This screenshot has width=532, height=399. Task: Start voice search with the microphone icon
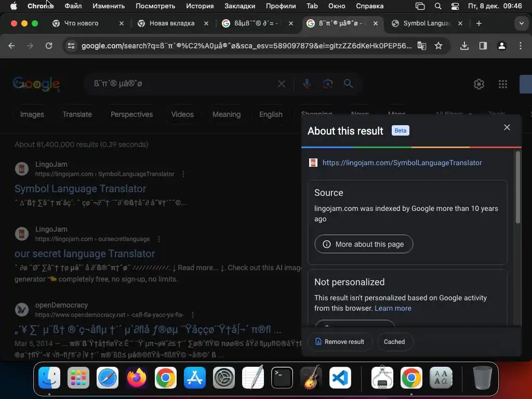point(307,84)
